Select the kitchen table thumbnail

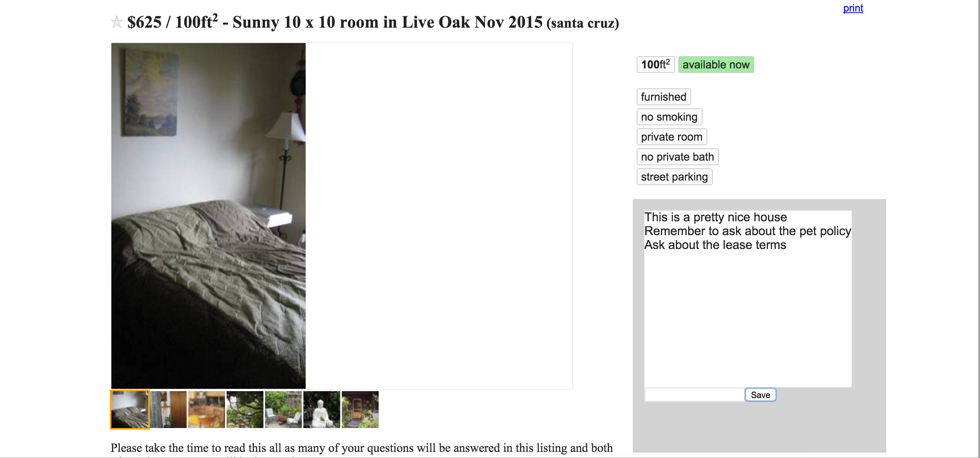coord(207,410)
